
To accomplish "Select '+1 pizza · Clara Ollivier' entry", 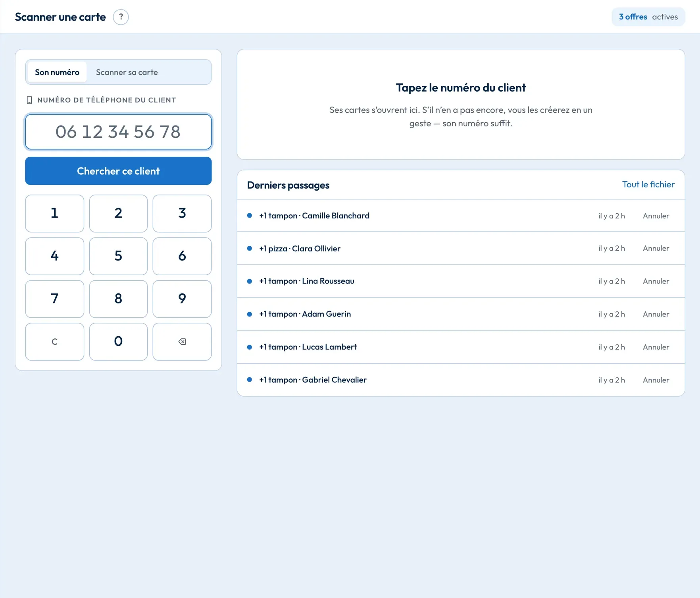I will [x=461, y=248].
